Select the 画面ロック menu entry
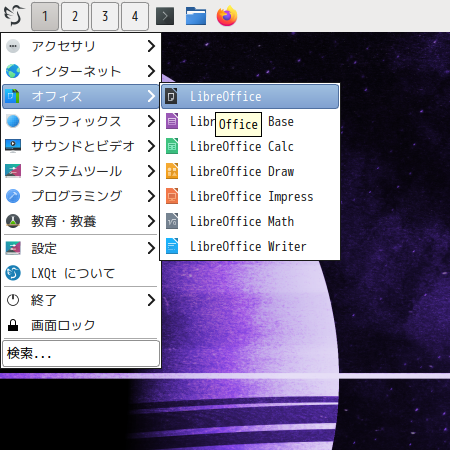 (80, 325)
